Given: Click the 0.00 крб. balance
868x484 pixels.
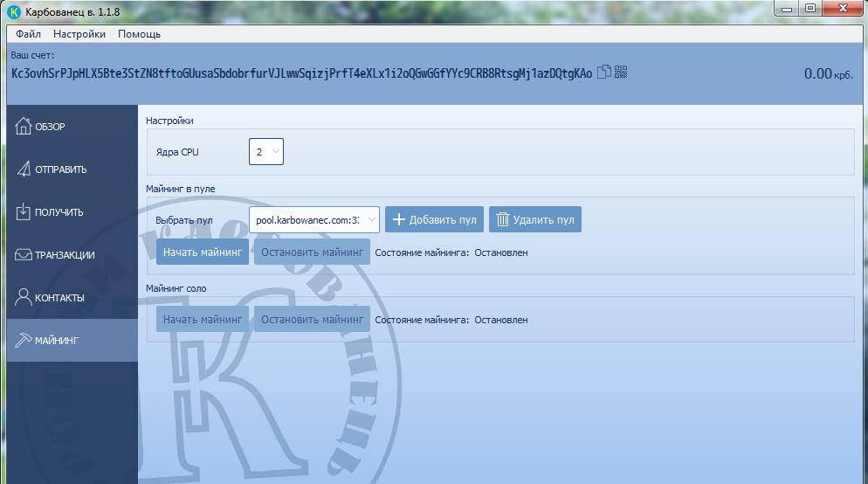Looking at the screenshot, I should 828,73.
